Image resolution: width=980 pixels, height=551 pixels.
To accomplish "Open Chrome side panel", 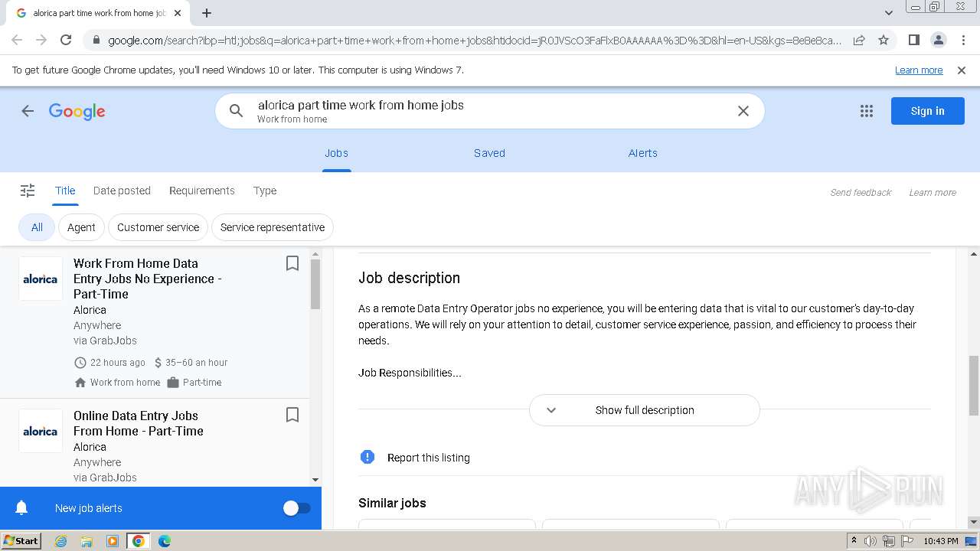I will pos(913,40).
